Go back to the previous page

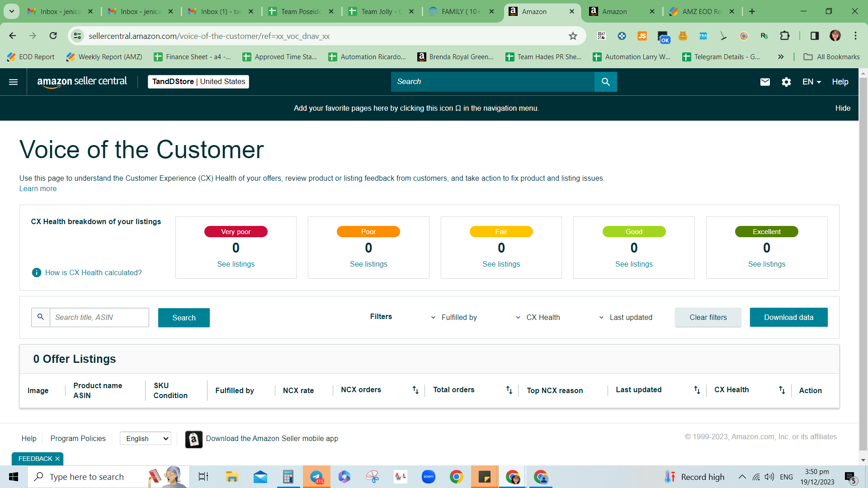(x=13, y=36)
